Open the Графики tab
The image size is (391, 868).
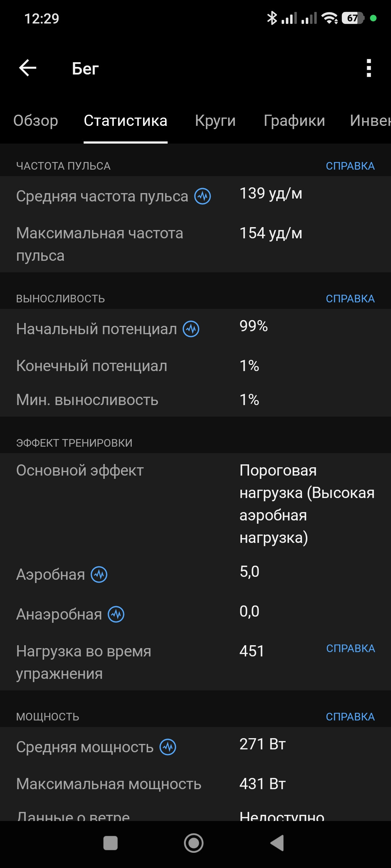tap(294, 120)
